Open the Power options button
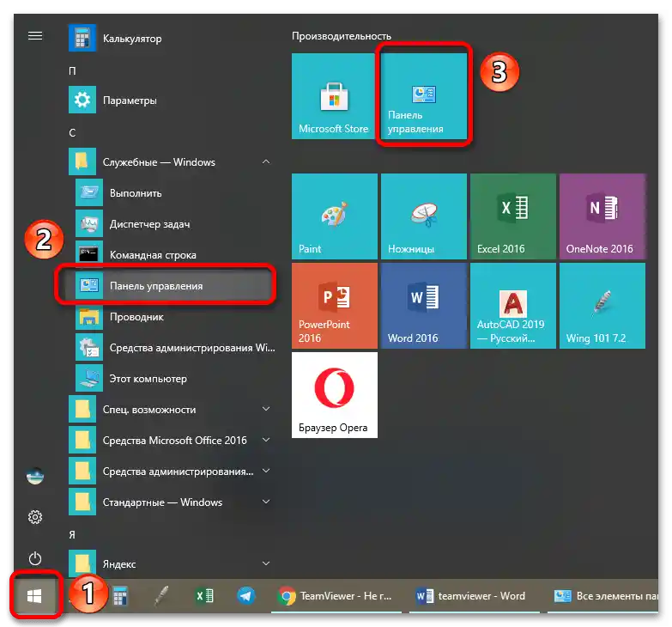Viewport: 672px width, 627px height. coord(35,558)
